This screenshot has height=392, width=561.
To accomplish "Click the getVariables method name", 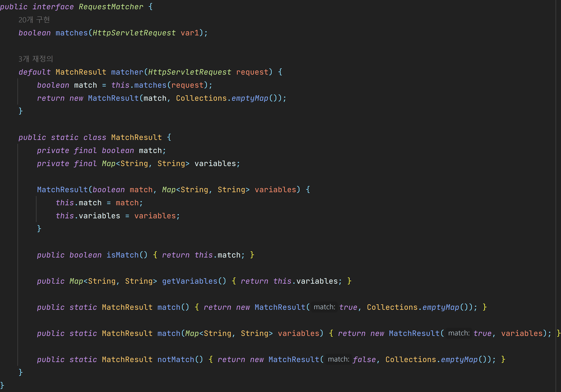I will point(190,281).
